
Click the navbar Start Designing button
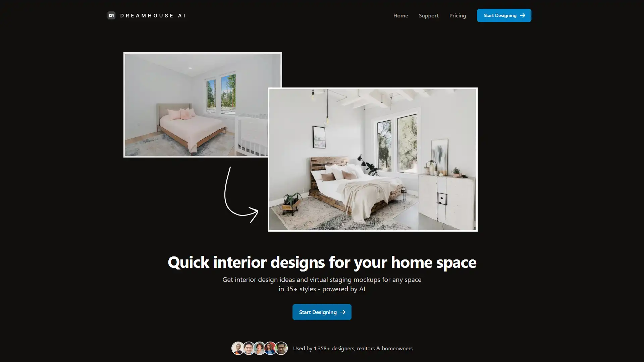point(503,15)
